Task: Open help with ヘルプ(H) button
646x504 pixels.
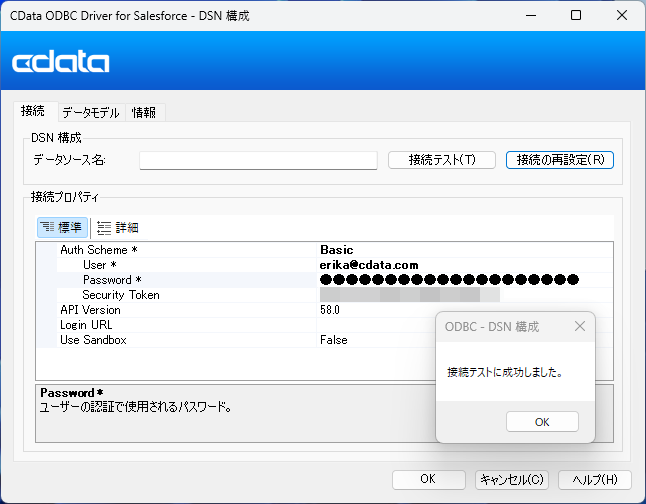Action: [x=595, y=479]
